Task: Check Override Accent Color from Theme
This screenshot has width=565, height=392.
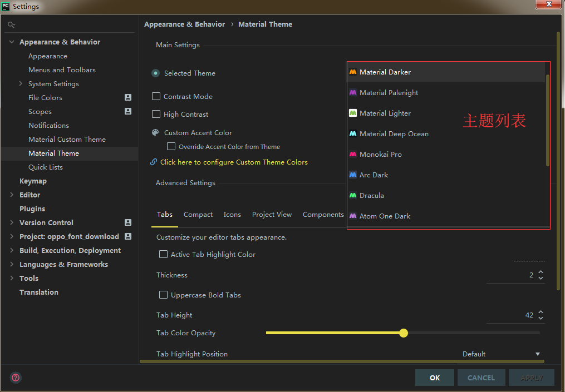Action: point(171,146)
